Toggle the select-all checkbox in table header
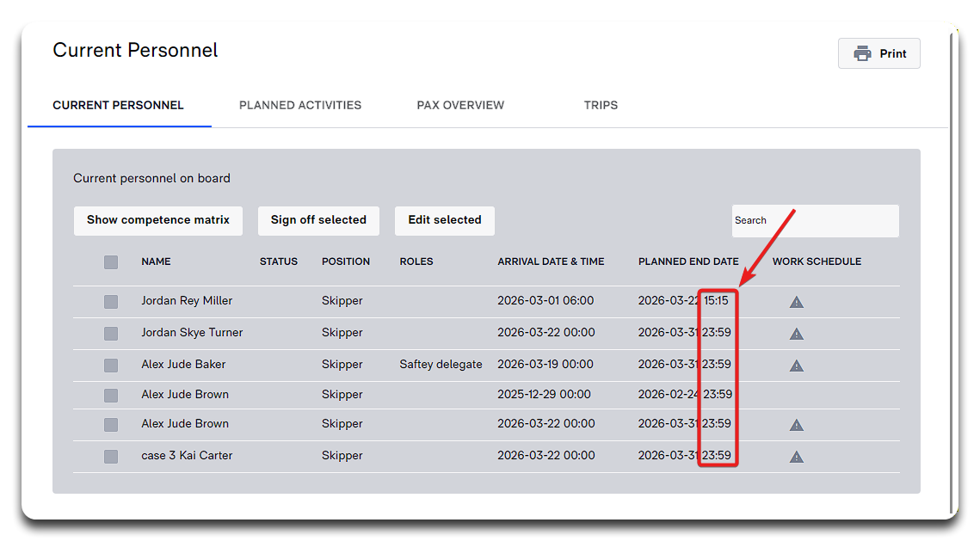 click(x=111, y=262)
